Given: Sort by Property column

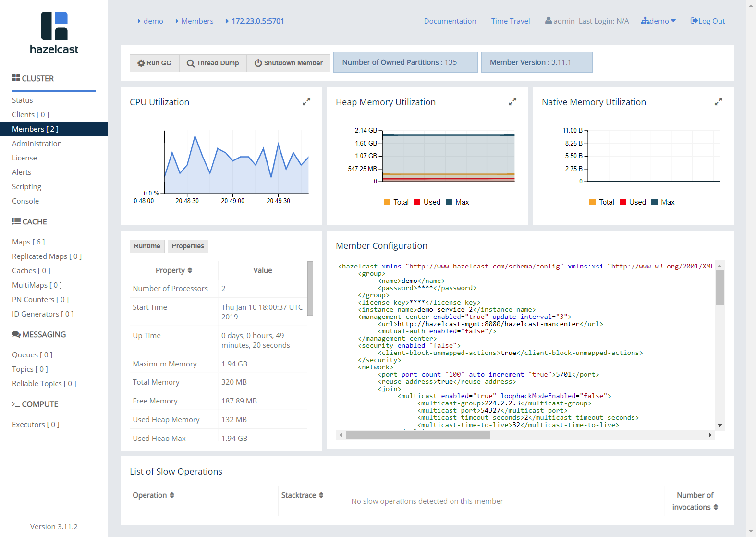Looking at the screenshot, I should [x=173, y=270].
